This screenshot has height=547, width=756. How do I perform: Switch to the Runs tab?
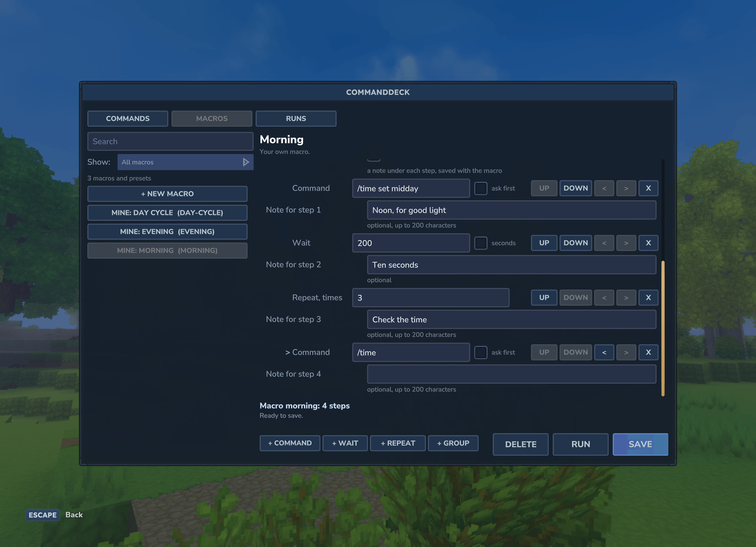click(x=296, y=119)
